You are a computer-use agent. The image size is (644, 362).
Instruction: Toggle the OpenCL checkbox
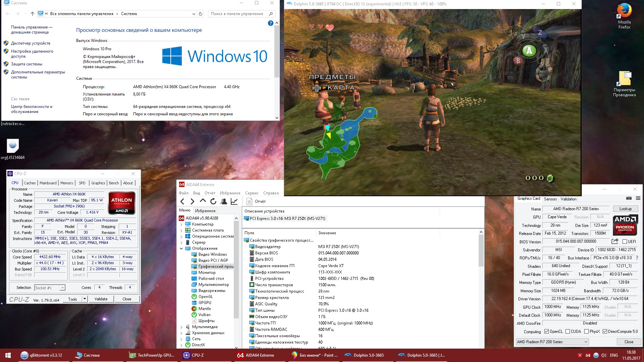pyautogui.click(x=546, y=331)
